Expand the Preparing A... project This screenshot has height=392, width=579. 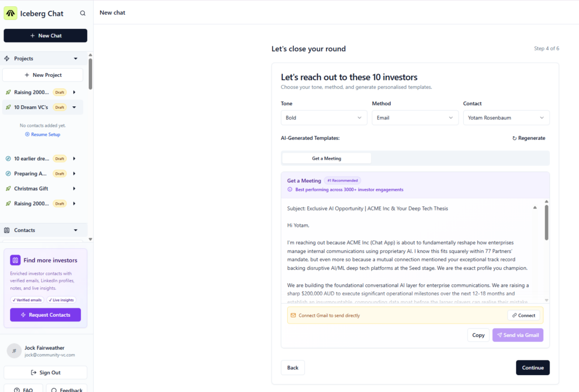(74, 174)
